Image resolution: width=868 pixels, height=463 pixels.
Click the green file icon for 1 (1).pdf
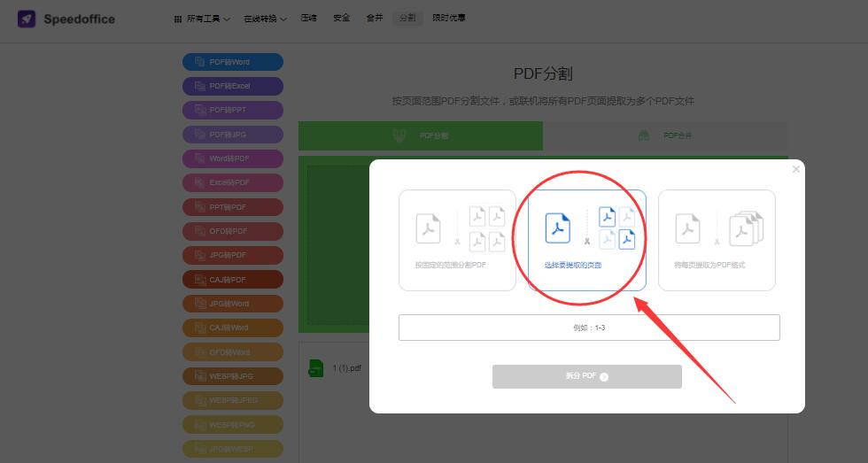pyautogui.click(x=315, y=368)
